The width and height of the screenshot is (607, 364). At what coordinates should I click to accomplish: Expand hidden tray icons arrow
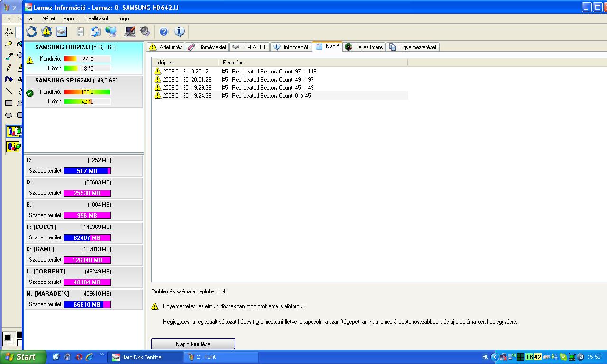[x=495, y=357]
